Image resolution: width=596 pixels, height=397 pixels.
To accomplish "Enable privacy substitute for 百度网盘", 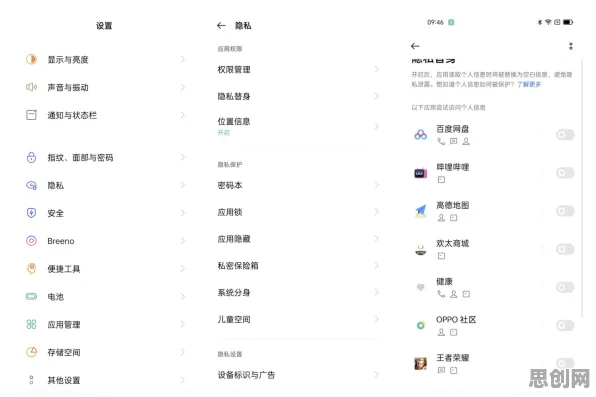I will click(565, 135).
